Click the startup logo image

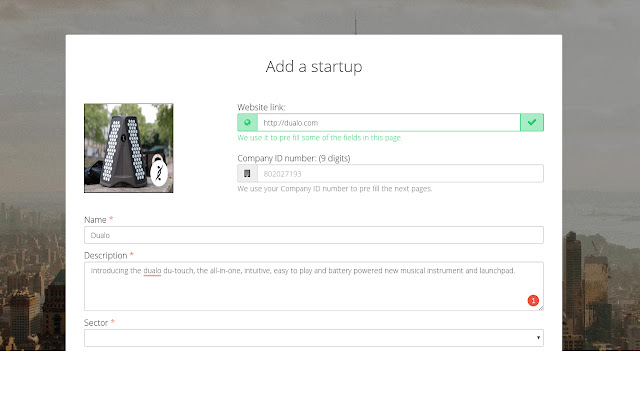tap(129, 147)
